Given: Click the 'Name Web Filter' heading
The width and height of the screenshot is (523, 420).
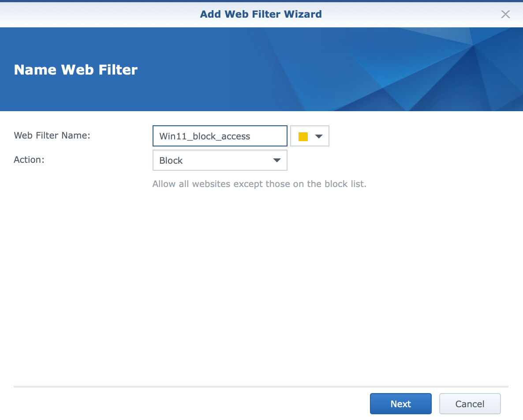Looking at the screenshot, I should 76,70.
